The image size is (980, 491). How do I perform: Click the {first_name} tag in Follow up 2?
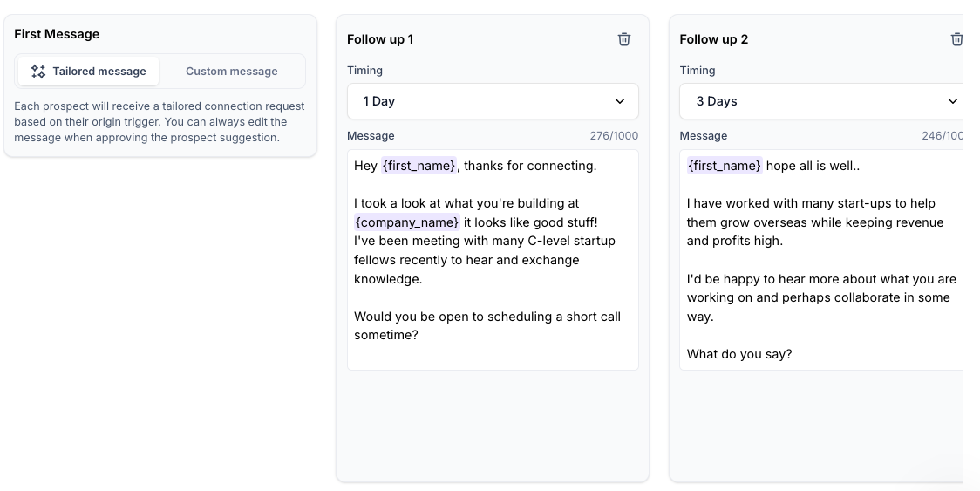(725, 166)
